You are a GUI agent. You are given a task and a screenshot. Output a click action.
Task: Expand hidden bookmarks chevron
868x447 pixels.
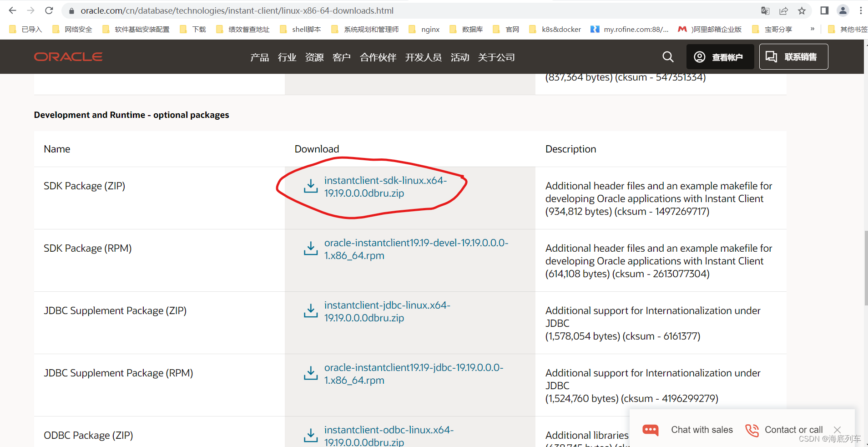click(x=812, y=29)
